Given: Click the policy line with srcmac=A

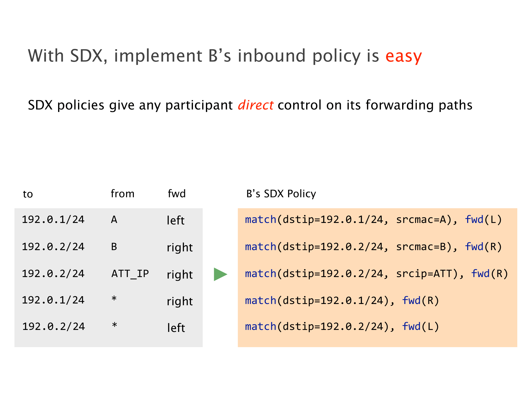Looking at the screenshot, I should (x=373, y=220).
